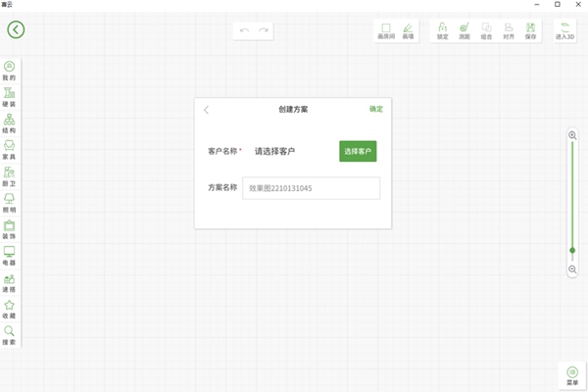Image resolution: width=588 pixels, height=392 pixels.
Task: Open the 厨卫 kitchen and bath category
Action: pos(10,176)
